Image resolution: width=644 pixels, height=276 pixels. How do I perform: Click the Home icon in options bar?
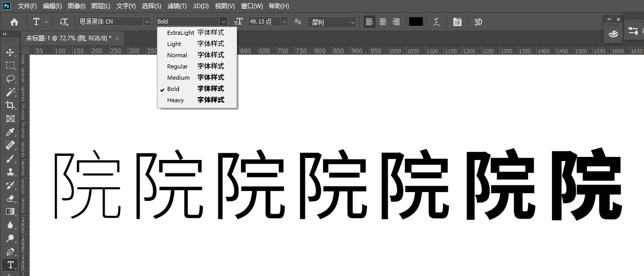tap(14, 22)
